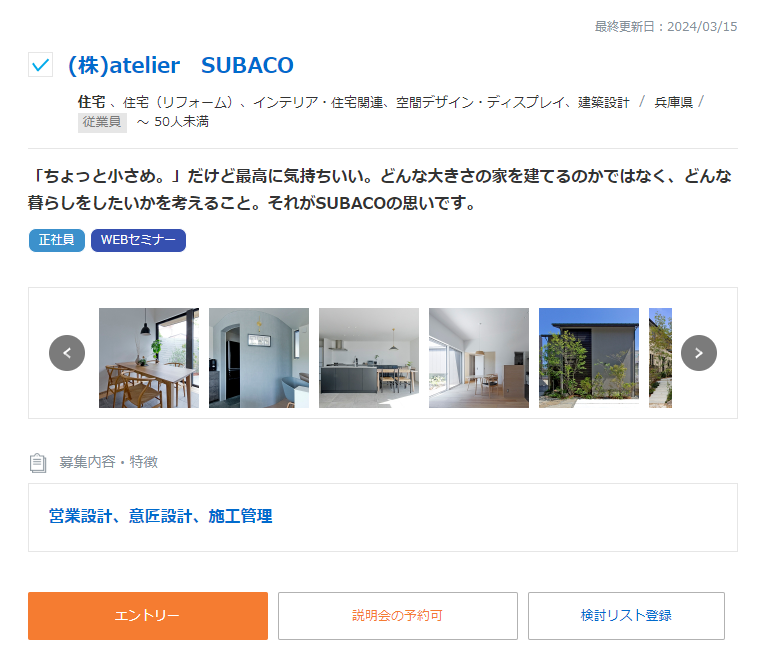Open the partially visible garden path thumbnail

[660, 358]
